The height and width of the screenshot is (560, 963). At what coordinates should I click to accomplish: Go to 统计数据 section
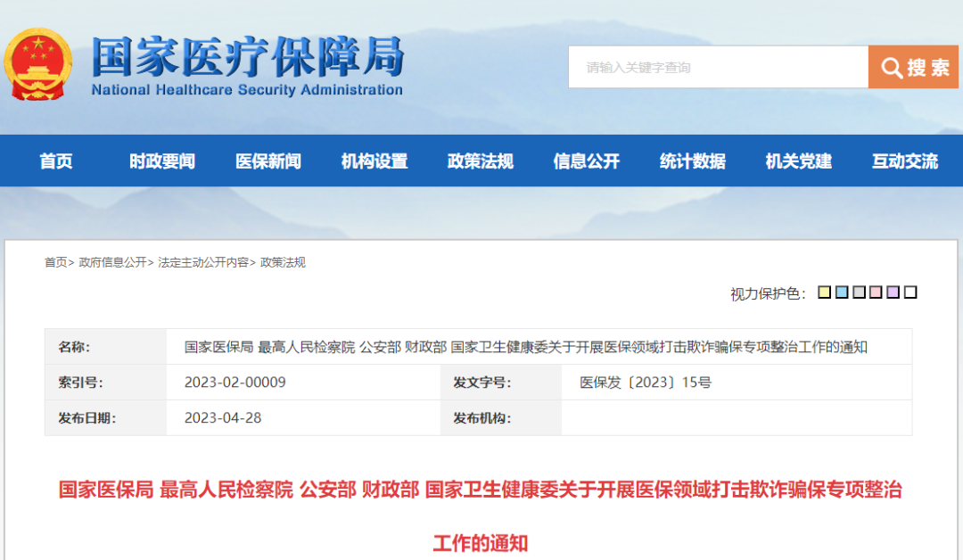[693, 161]
